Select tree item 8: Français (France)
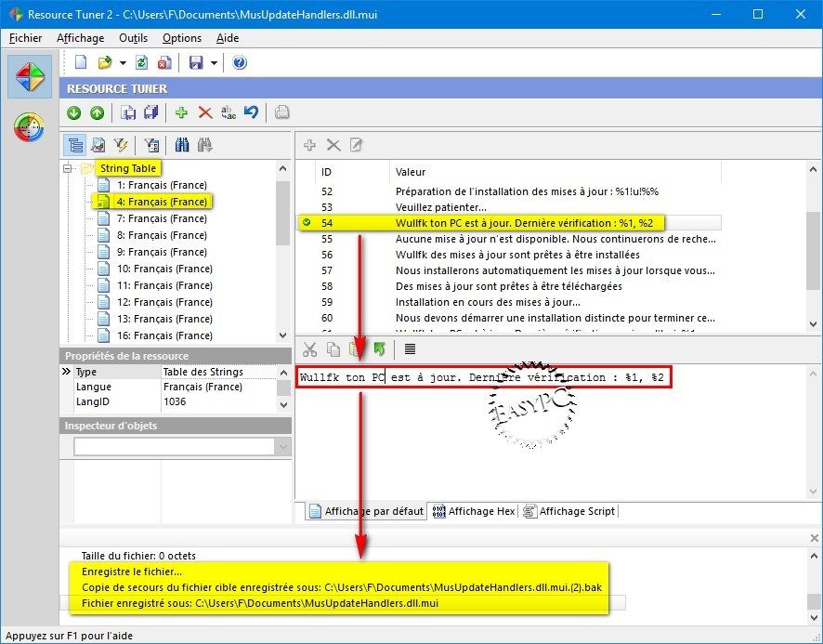Screen dimensions: 823x644 162,235
